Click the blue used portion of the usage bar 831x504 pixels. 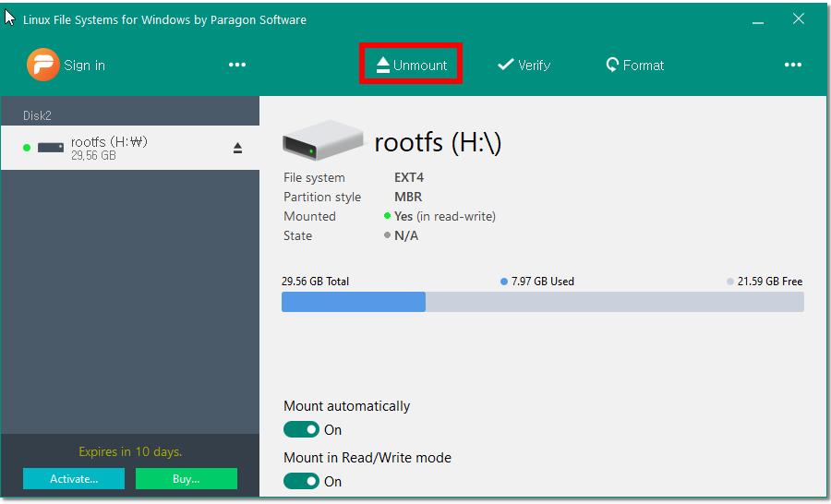[x=354, y=302]
